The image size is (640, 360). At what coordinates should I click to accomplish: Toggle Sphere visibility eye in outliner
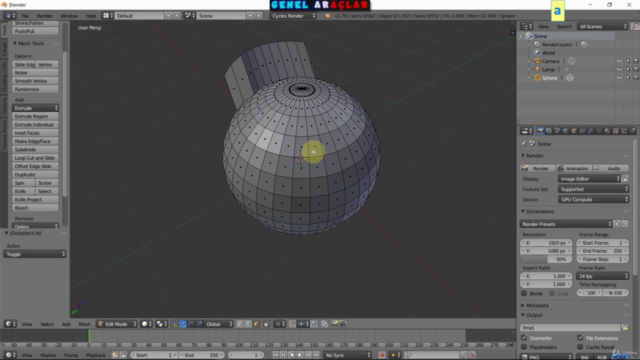pos(619,78)
